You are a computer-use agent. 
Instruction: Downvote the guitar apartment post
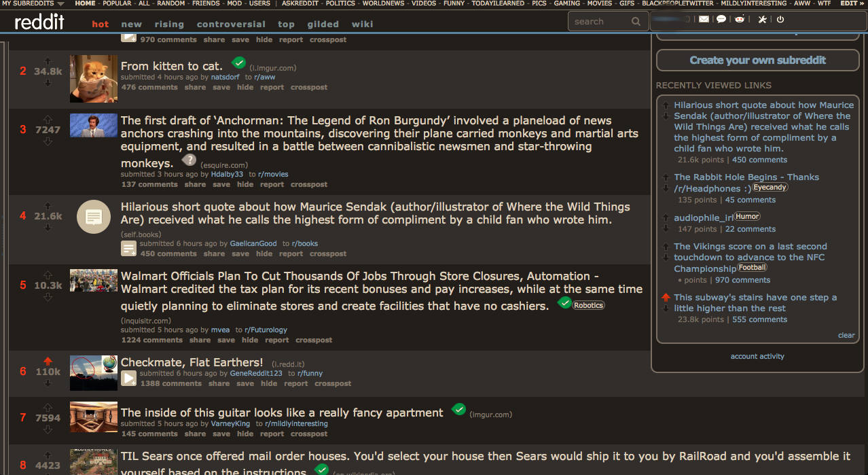tap(48, 429)
